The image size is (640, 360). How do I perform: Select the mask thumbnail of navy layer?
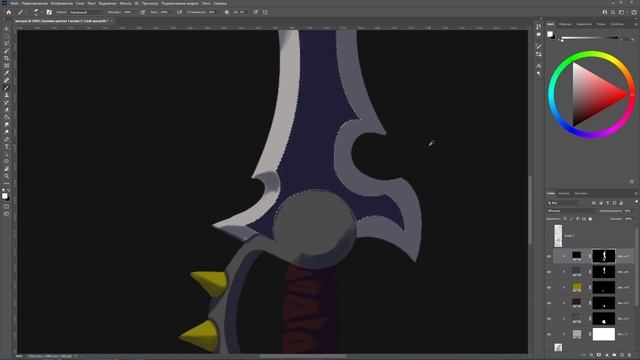point(603,256)
